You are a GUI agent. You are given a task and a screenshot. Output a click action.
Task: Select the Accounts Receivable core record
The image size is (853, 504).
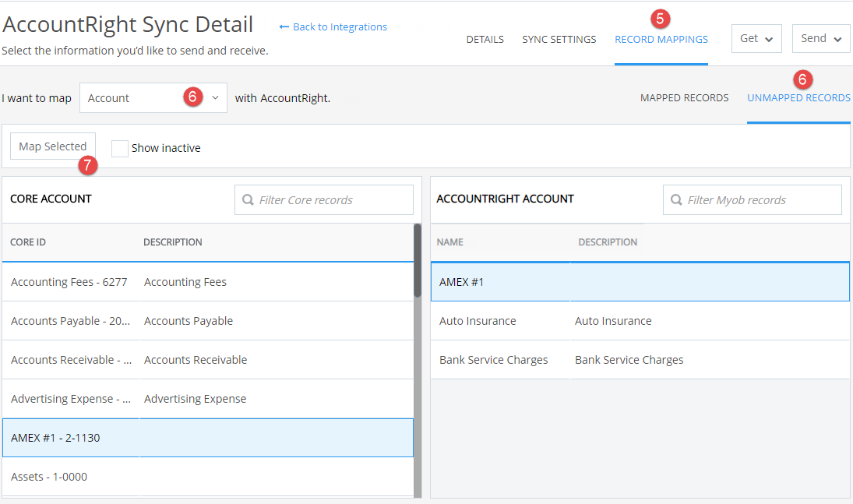(x=208, y=360)
